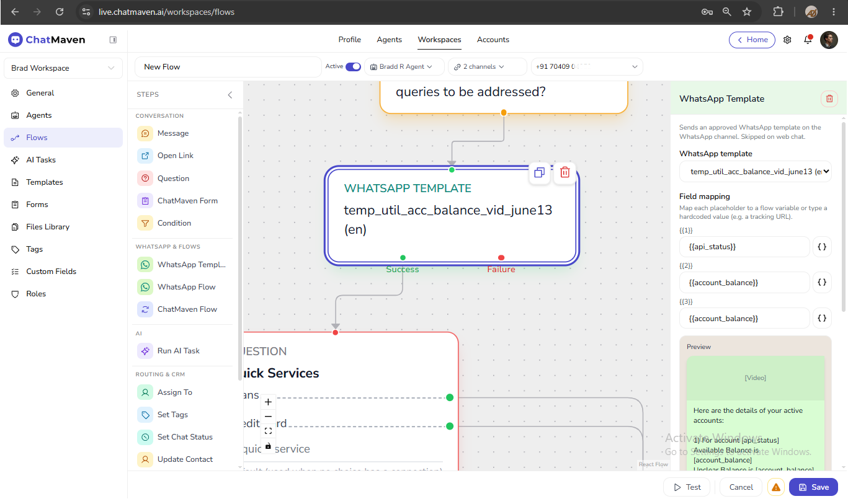Open Roles in the sidebar

pyautogui.click(x=63, y=294)
